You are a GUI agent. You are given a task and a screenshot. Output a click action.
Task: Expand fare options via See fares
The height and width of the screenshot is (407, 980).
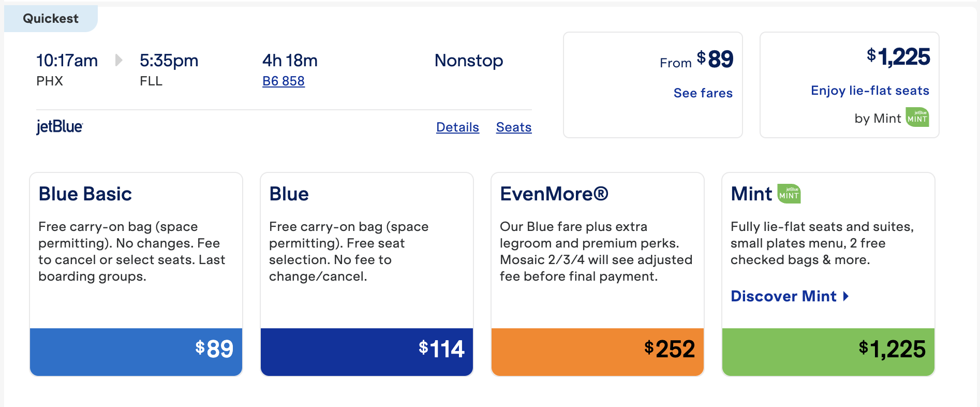[703, 93]
